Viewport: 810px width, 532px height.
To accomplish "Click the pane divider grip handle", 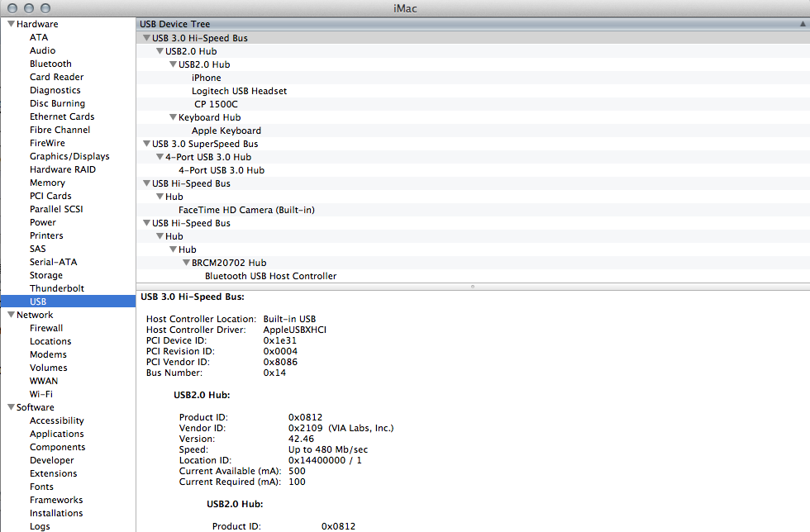I will [x=472, y=286].
